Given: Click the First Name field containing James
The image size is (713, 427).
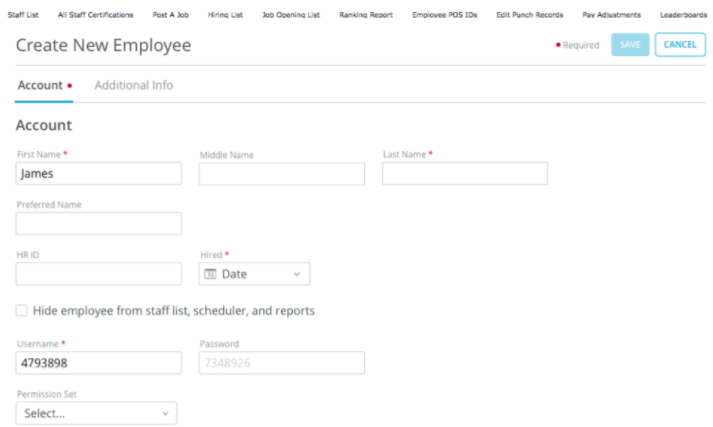Looking at the screenshot, I should pyautogui.click(x=98, y=174).
